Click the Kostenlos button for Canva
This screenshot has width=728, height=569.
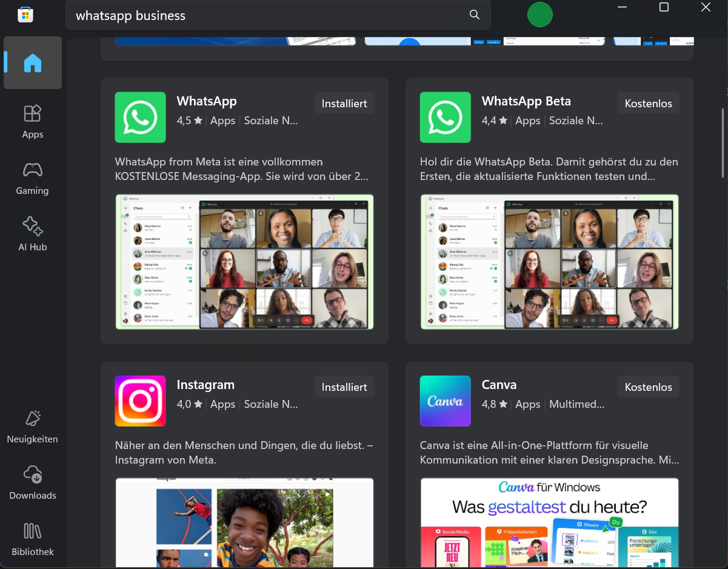coord(649,387)
